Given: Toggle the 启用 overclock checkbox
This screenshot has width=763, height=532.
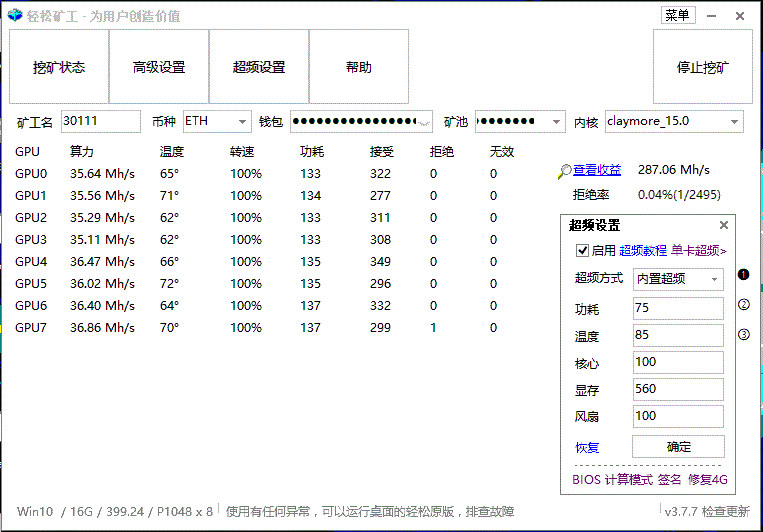Looking at the screenshot, I should 583,251.
